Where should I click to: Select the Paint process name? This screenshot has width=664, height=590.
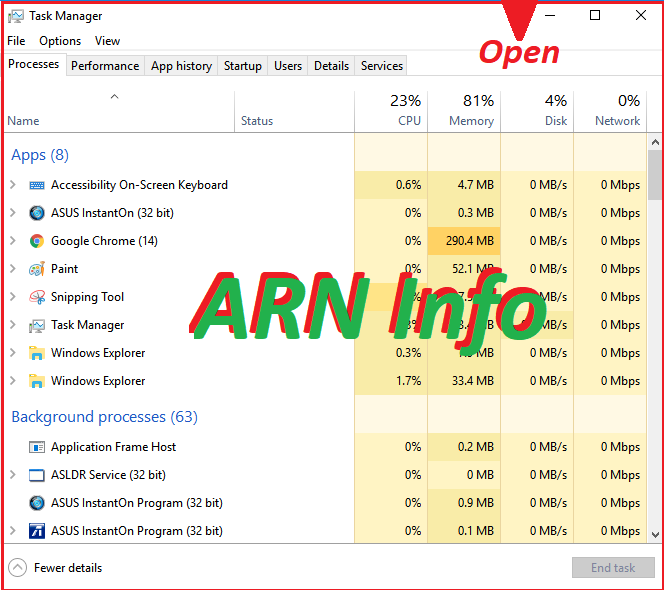pyautogui.click(x=64, y=269)
